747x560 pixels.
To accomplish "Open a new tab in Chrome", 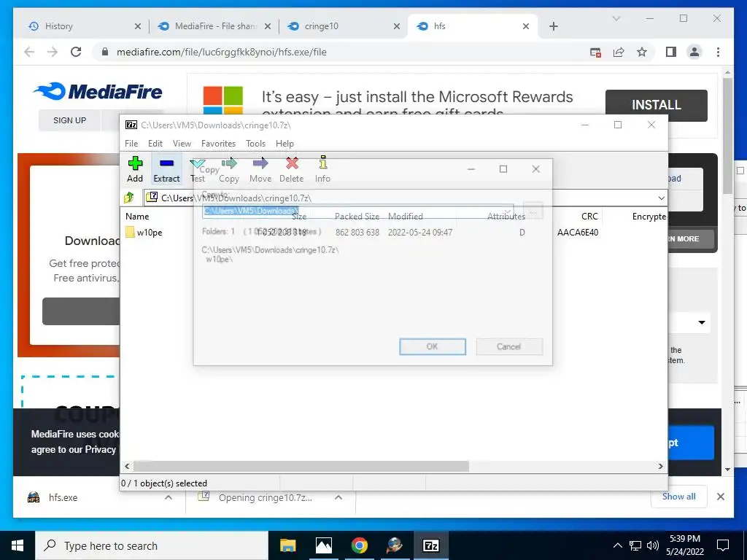I will [554, 26].
